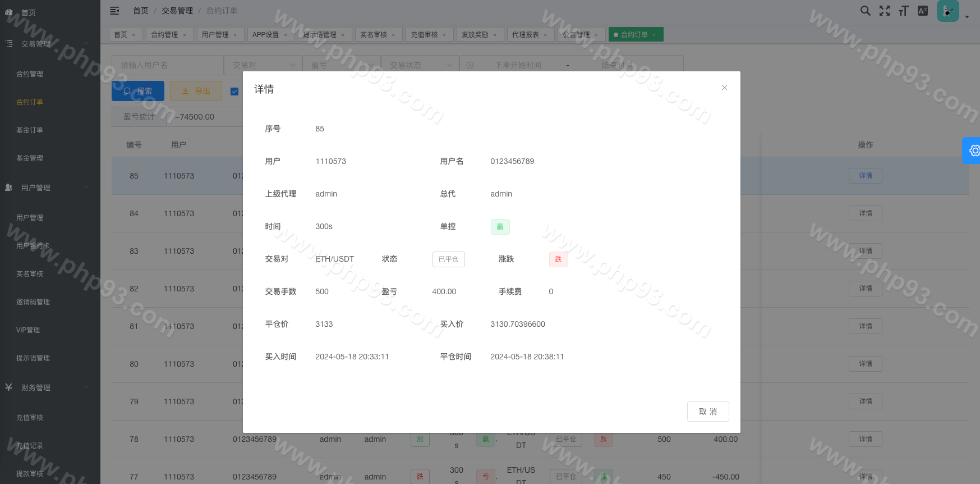
Task: Toggle the sidebar collapse hamburger icon
Action: coord(114,11)
